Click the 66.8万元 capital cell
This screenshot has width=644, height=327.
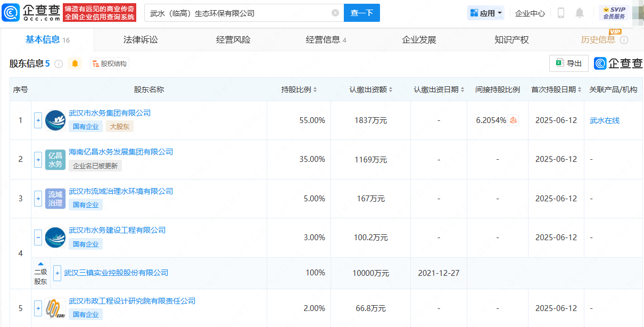tap(370, 308)
